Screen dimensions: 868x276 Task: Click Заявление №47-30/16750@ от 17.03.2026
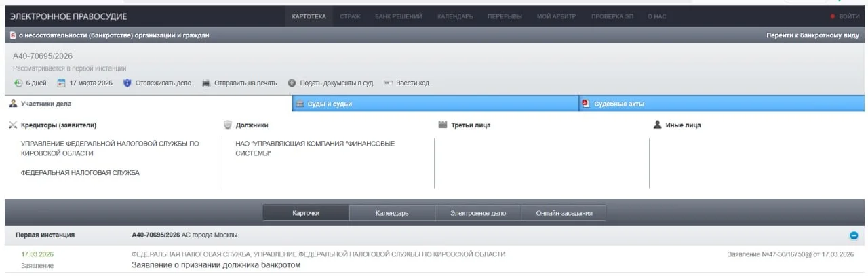pyautogui.click(x=791, y=254)
